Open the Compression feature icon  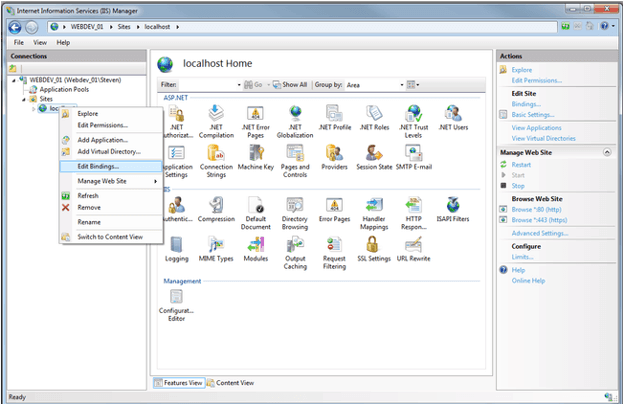tap(216, 209)
